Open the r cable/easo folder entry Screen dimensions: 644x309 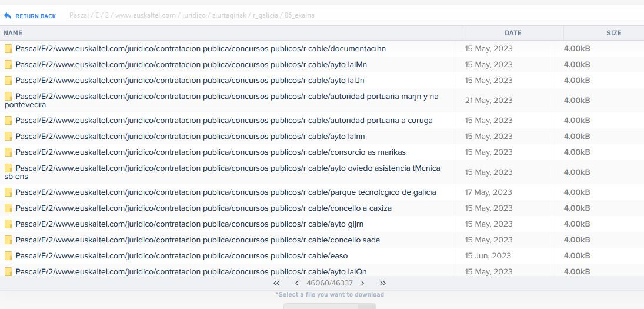[182, 256]
